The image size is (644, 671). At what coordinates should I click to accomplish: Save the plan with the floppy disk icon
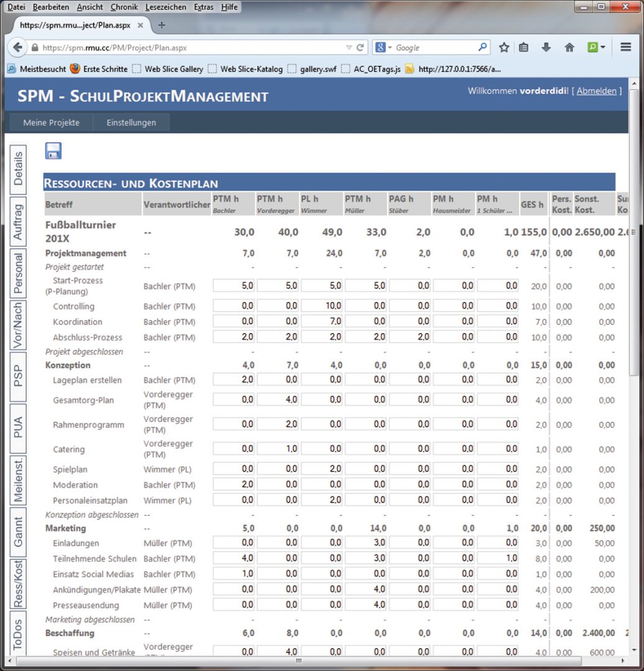pos(53,151)
